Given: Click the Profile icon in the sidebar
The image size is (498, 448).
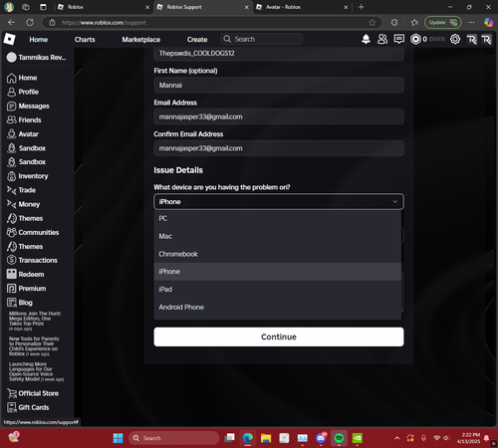Looking at the screenshot, I should pyautogui.click(x=12, y=92).
